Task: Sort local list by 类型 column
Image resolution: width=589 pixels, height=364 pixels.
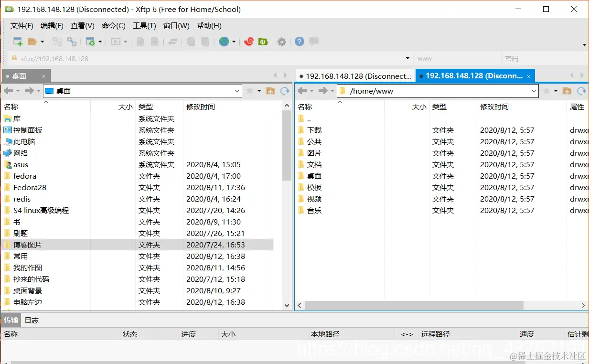Action: point(160,107)
